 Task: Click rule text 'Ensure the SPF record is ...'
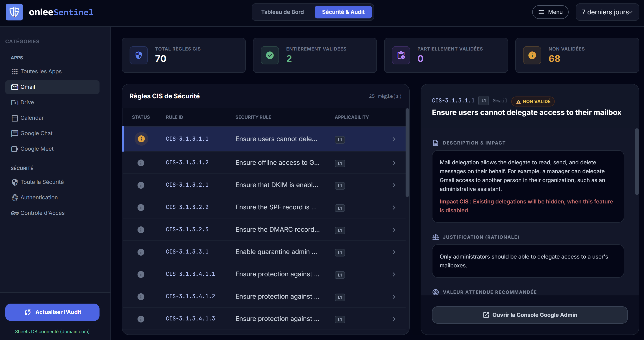coord(276,207)
